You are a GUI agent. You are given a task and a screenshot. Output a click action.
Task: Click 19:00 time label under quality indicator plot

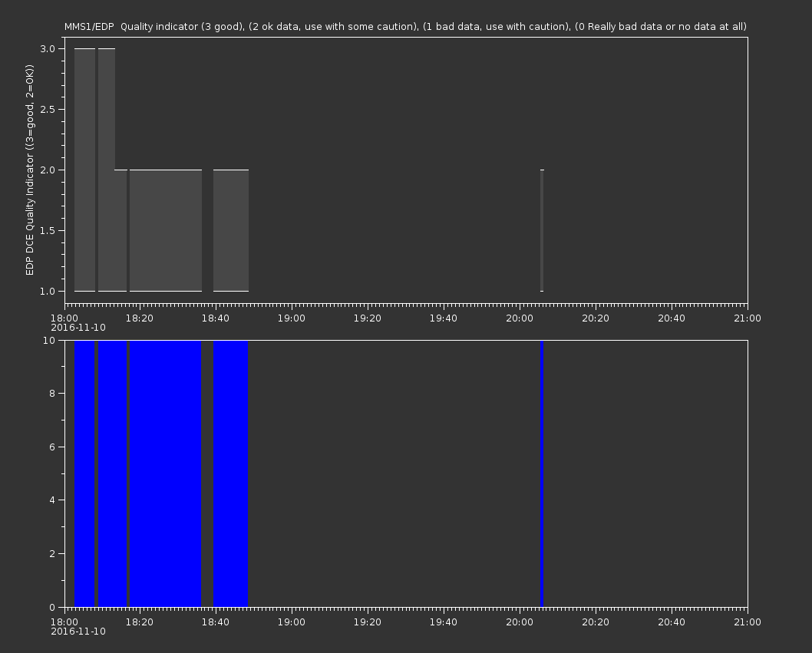292,318
